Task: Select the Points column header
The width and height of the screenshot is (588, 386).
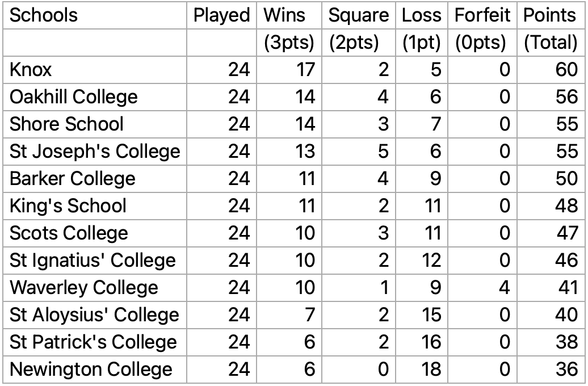Action: click(x=550, y=15)
